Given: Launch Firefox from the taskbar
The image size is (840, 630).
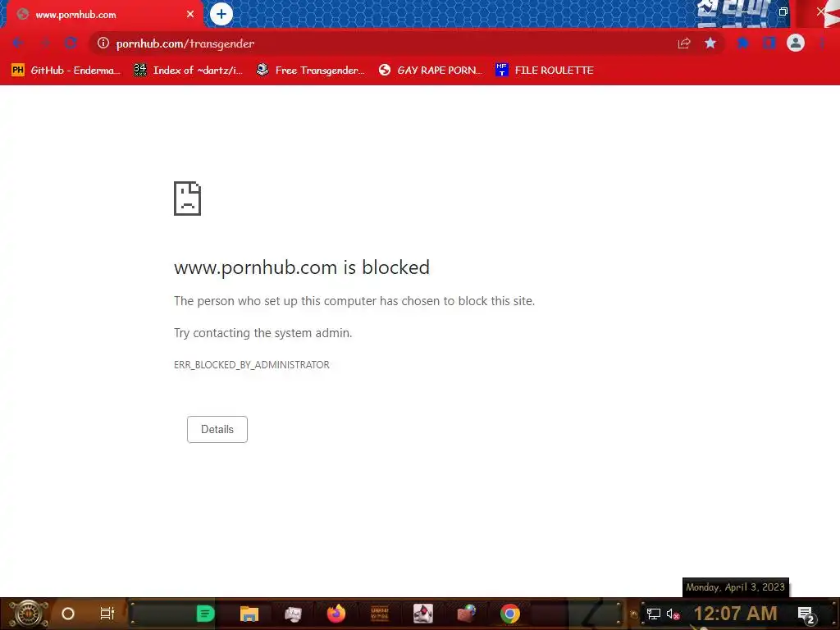Looking at the screenshot, I should pyautogui.click(x=336, y=614).
